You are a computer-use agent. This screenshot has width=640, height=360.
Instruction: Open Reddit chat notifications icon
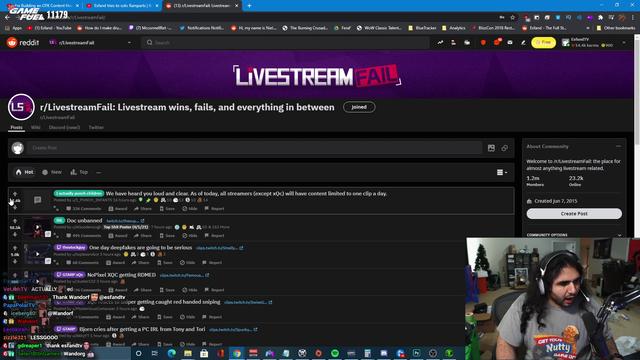point(497,42)
